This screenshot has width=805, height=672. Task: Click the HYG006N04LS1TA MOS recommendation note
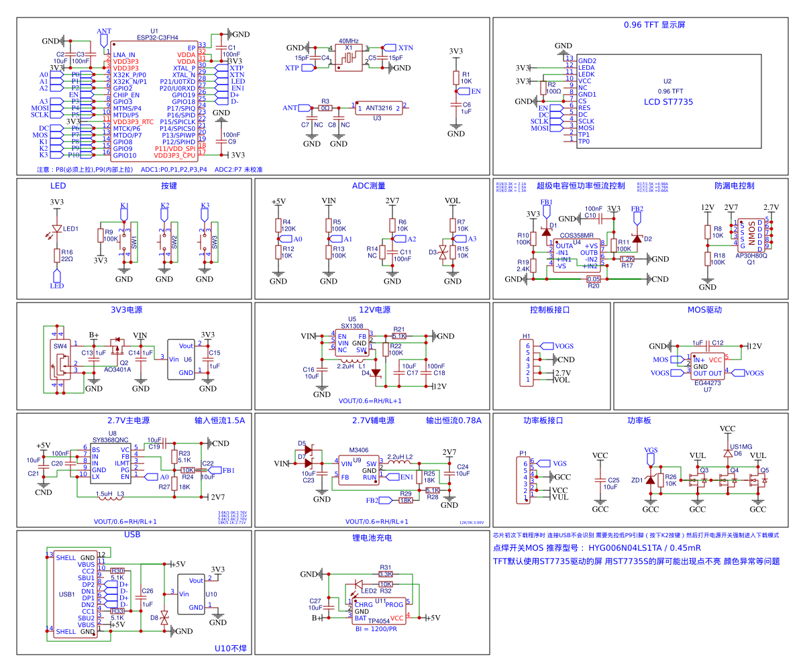coord(597,548)
